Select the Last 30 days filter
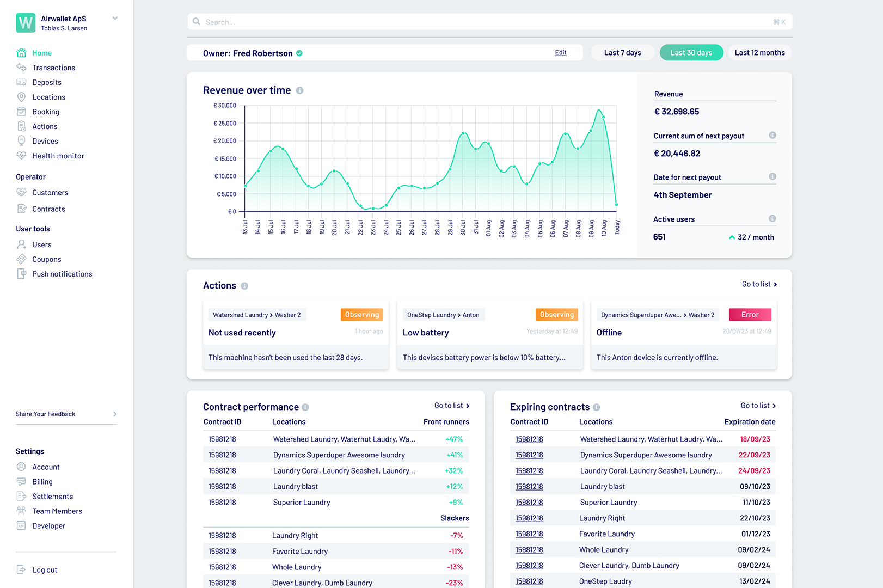This screenshot has height=588, width=883. [x=691, y=53]
